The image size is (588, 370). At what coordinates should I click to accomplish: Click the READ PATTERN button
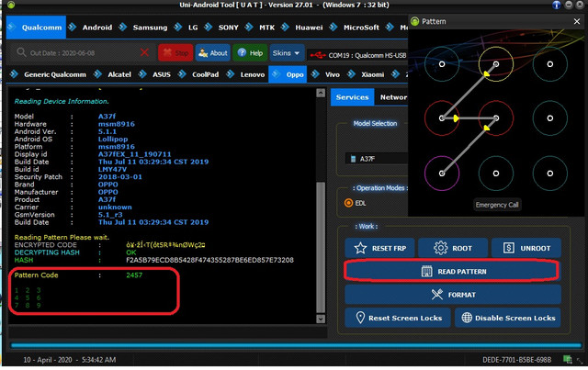452,271
